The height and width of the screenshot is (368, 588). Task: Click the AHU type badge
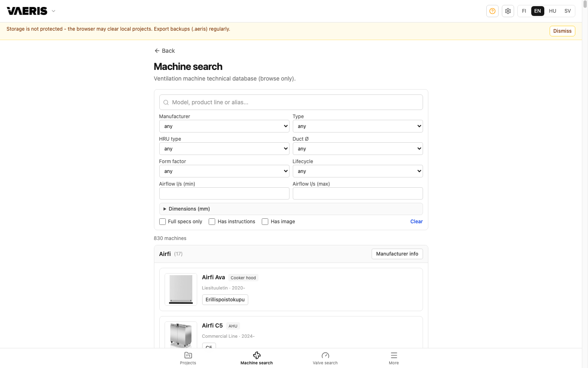233,326
